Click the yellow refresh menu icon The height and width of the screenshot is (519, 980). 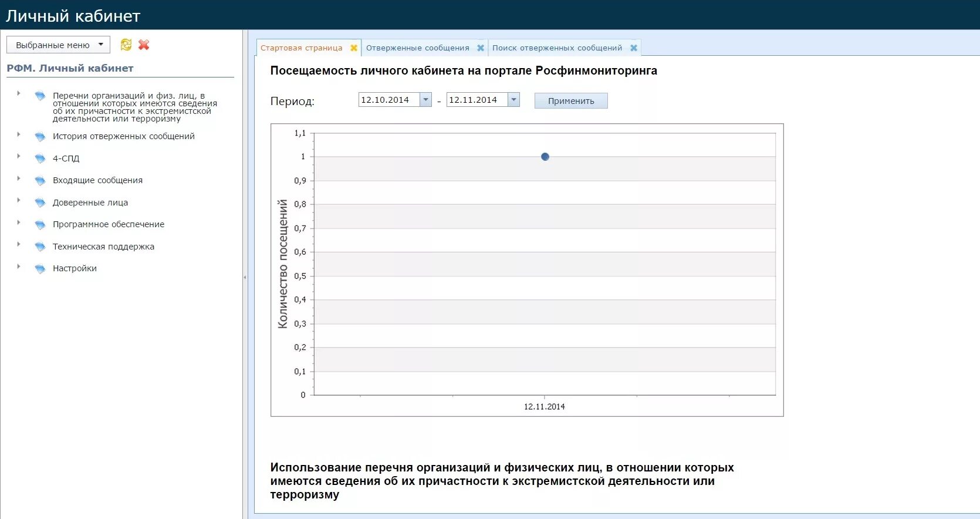coord(126,45)
